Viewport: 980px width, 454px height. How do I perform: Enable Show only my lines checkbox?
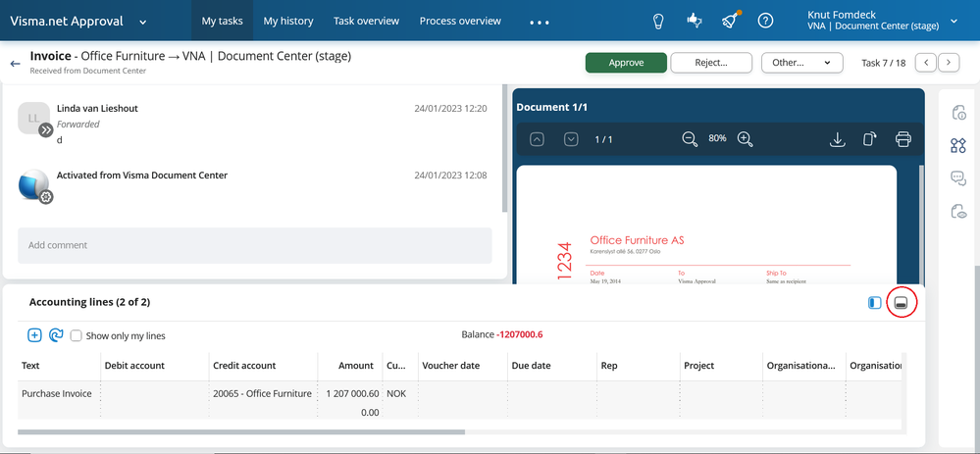coord(77,335)
